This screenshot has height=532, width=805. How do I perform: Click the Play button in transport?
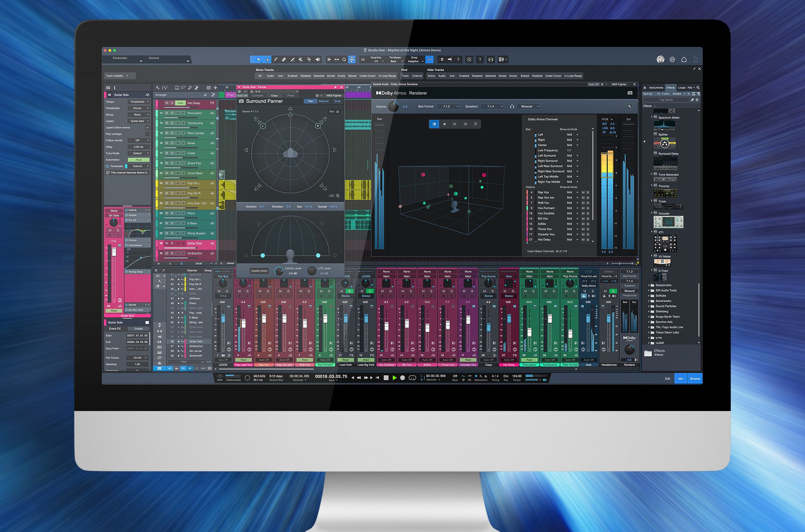[x=395, y=378]
